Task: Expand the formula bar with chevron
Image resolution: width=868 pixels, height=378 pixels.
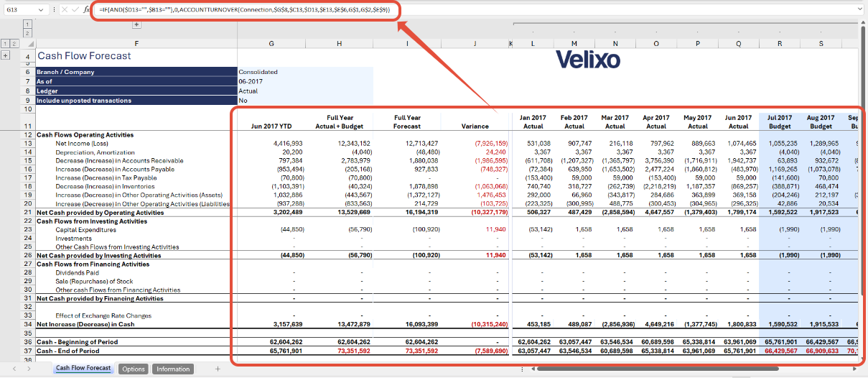Action: 859,10
